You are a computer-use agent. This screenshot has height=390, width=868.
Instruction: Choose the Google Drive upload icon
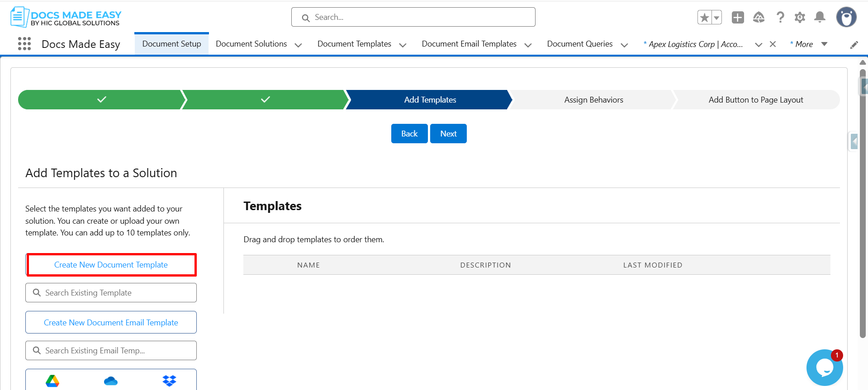click(52, 381)
